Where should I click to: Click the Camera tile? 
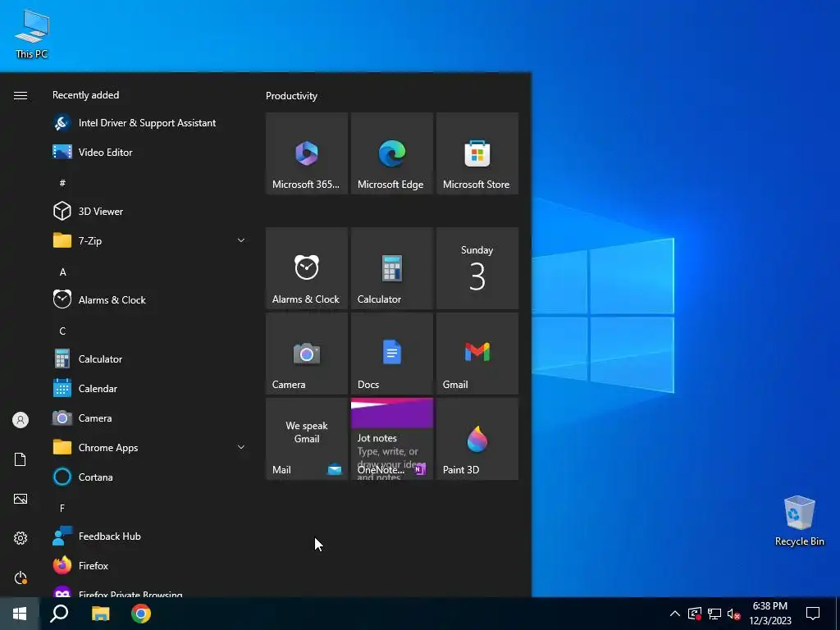click(307, 354)
